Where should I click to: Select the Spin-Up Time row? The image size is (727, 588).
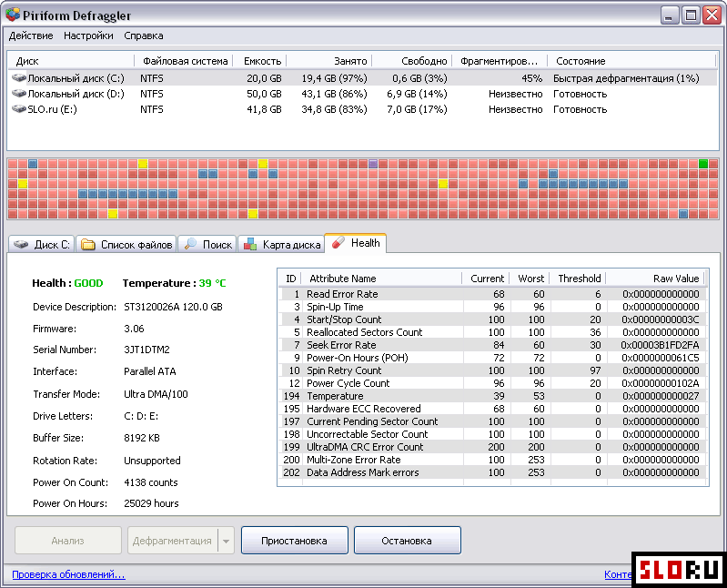493,307
